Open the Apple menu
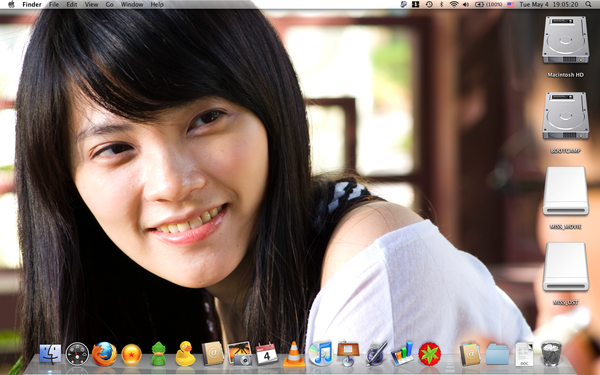Image resolution: width=600 pixels, height=375 pixels. point(11,5)
